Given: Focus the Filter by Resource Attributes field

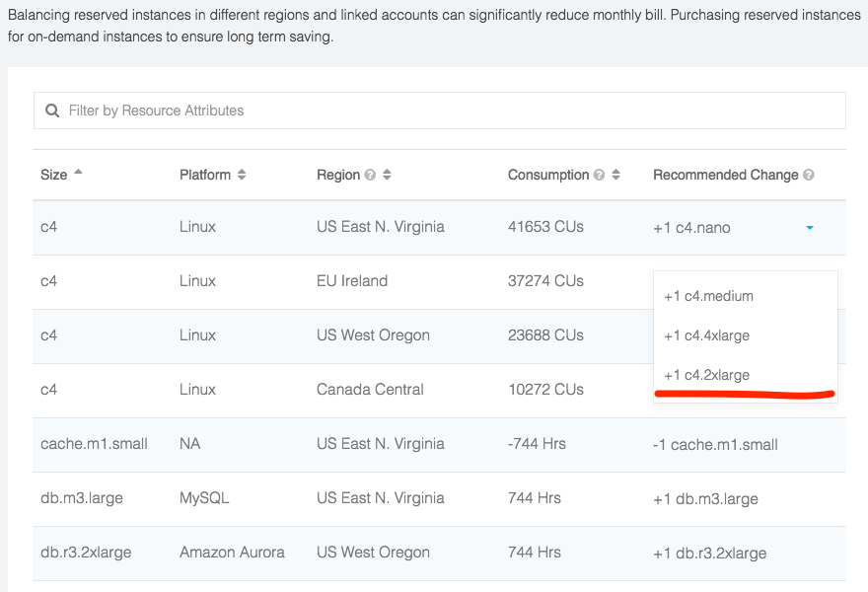Looking at the screenshot, I should (x=440, y=111).
